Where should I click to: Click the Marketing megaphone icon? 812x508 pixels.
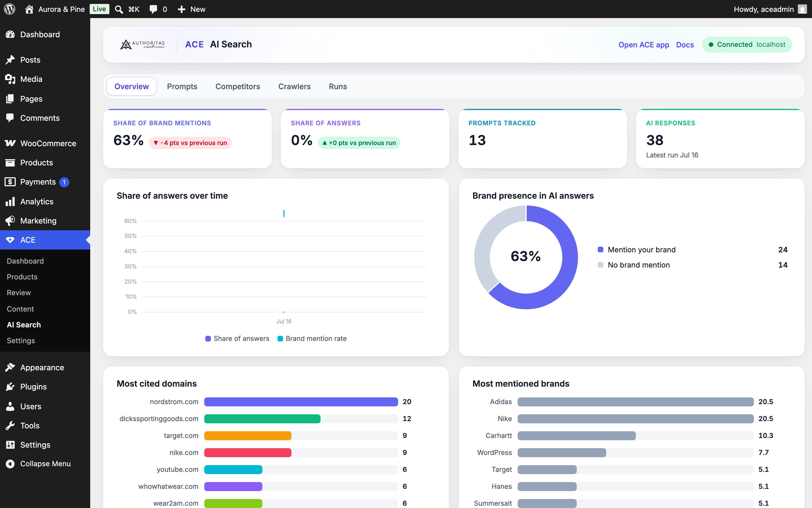coord(10,221)
